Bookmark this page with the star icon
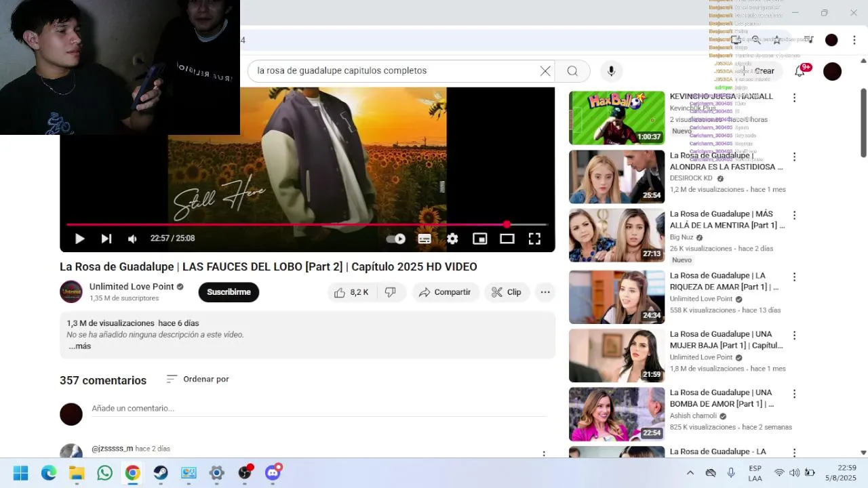 (777, 40)
